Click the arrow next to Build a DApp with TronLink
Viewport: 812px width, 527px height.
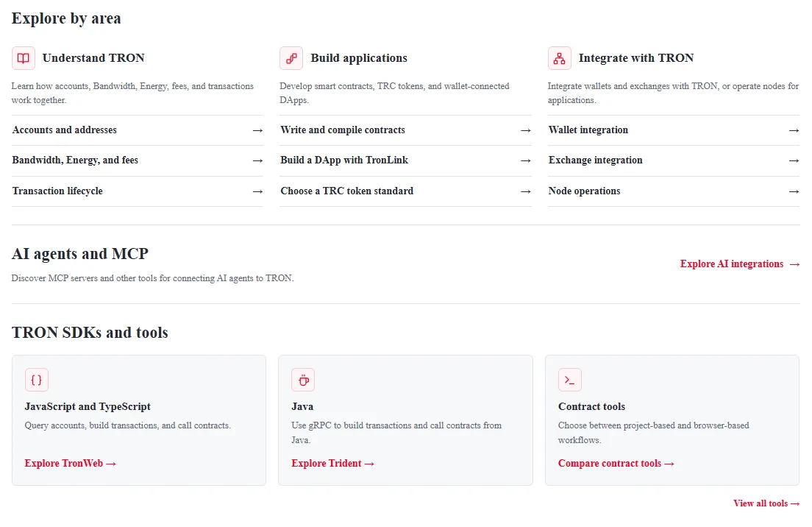pos(526,160)
